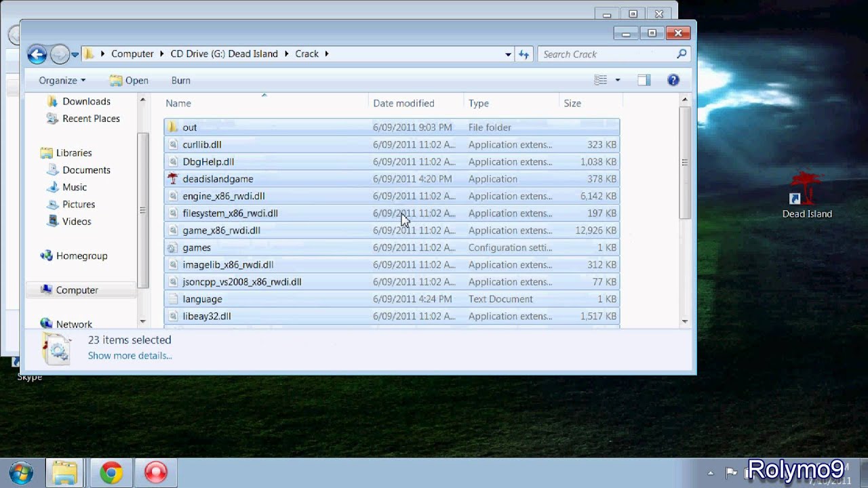868x488 pixels.
Task: Click the Open toolbar button
Action: (129, 80)
